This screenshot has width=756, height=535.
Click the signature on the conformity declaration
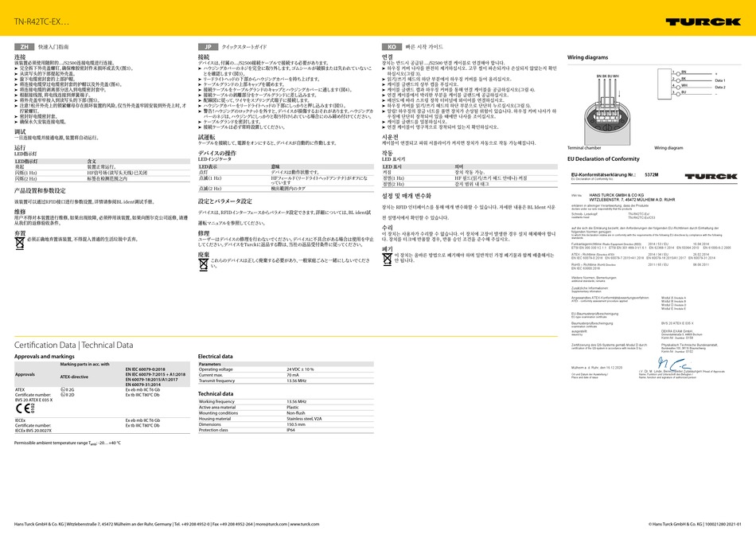point(673,363)
